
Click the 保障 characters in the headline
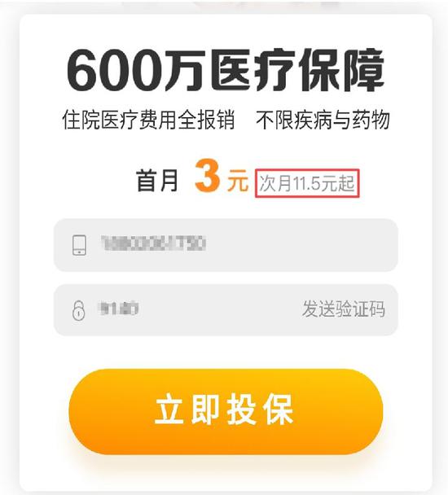[342, 70]
